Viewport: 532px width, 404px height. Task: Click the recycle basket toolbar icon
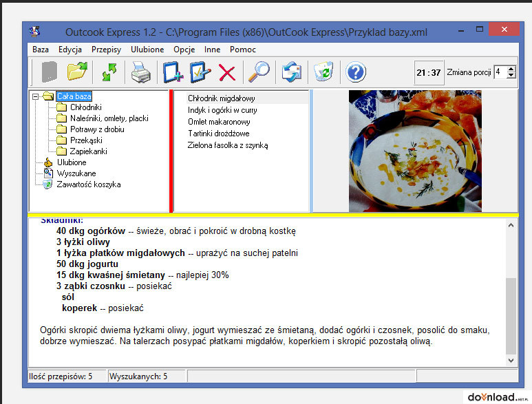click(x=323, y=72)
